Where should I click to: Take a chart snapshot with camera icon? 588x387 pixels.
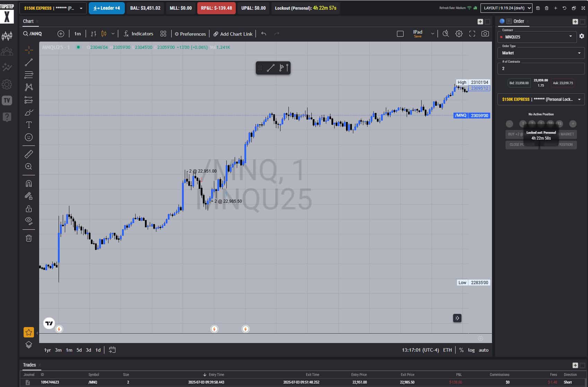pos(485,34)
